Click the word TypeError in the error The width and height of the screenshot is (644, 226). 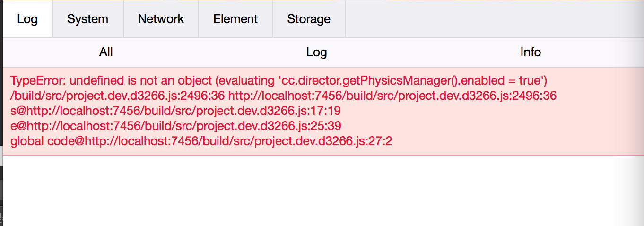click(x=33, y=81)
